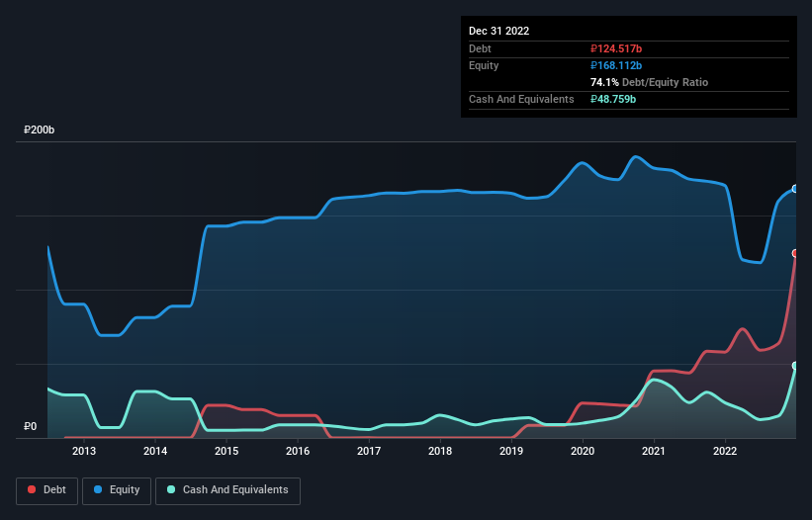This screenshot has height=520, width=812.
Task: Click the ₽48.759b cash value
Action: tap(612, 99)
